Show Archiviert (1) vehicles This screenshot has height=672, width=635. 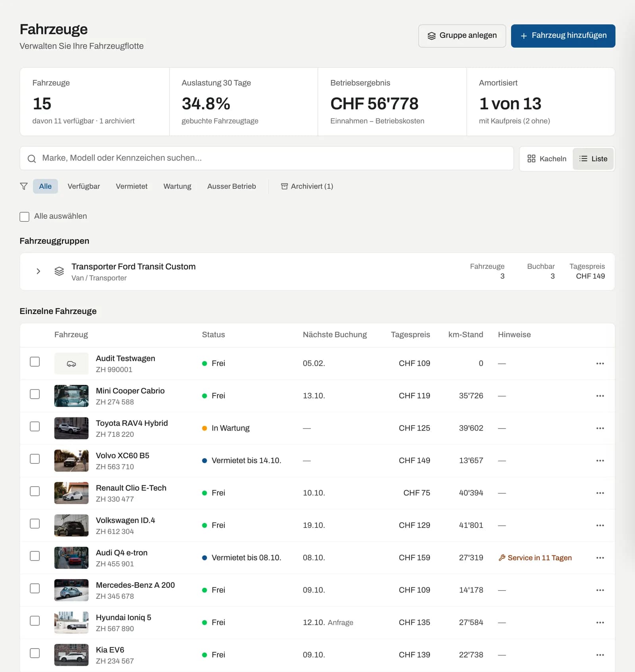pyautogui.click(x=307, y=186)
